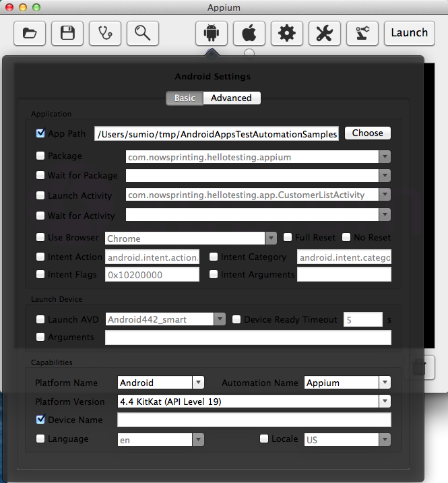448x483 pixels.
Task: Uncheck the Device Name checkbox
Action: point(40,419)
